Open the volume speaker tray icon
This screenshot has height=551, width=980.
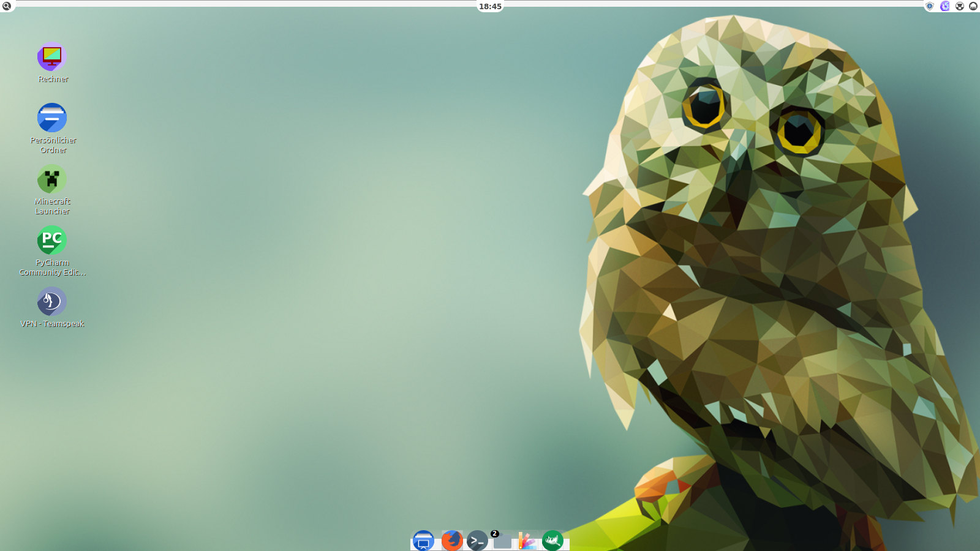pos(960,6)
